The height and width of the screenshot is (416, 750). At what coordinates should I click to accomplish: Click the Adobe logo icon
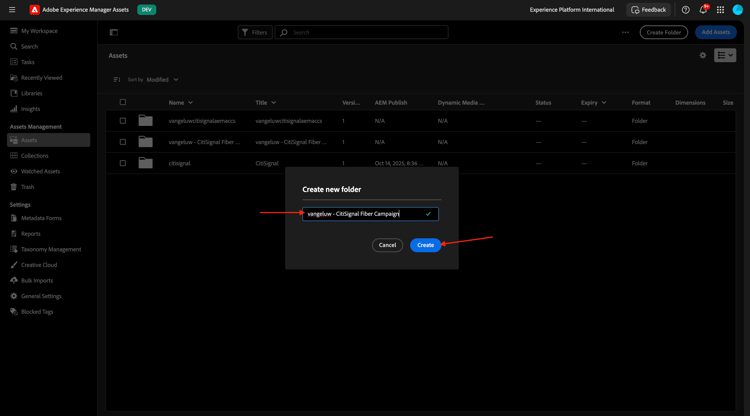pos(34,10)
